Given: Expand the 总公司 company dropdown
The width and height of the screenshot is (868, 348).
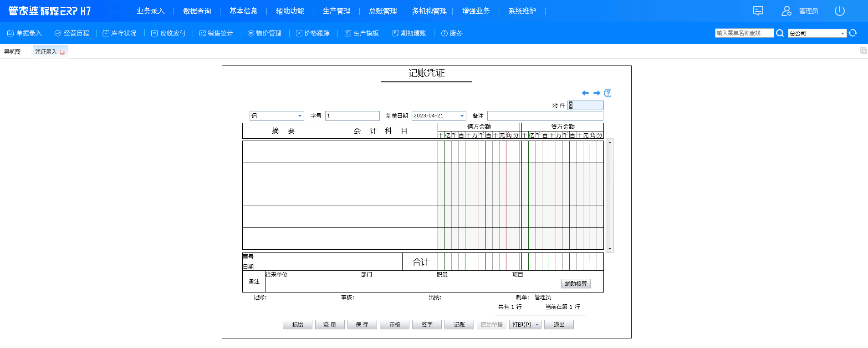Looking at the screenshot, I should point(842,33).
